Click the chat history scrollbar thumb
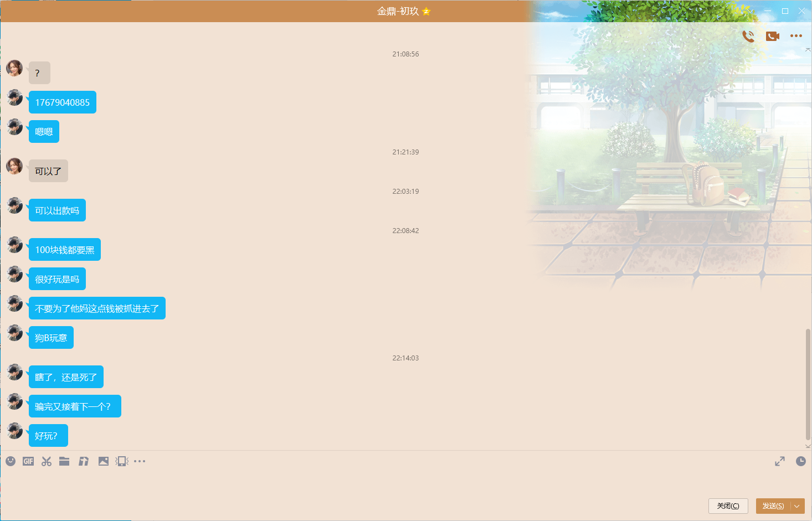Screen dimensions: 812x521 (808, 384)
